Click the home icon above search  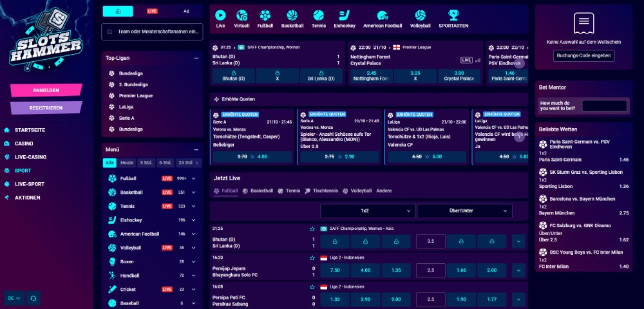tap(117, 11)
